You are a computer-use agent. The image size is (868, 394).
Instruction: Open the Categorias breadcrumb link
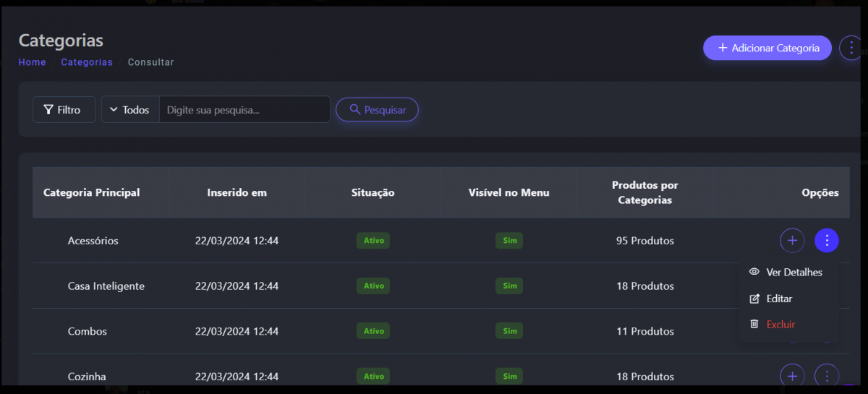pyautogui.click(x=87, y=62)
